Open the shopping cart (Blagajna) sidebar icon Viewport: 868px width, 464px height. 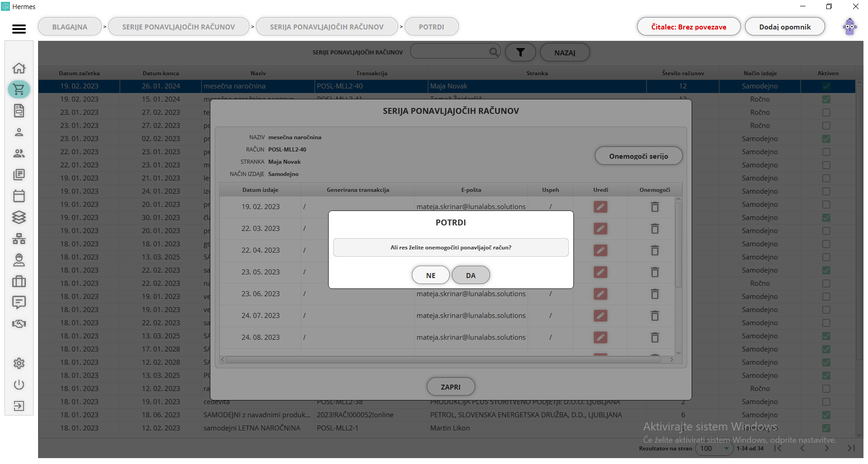click(19, 89)
